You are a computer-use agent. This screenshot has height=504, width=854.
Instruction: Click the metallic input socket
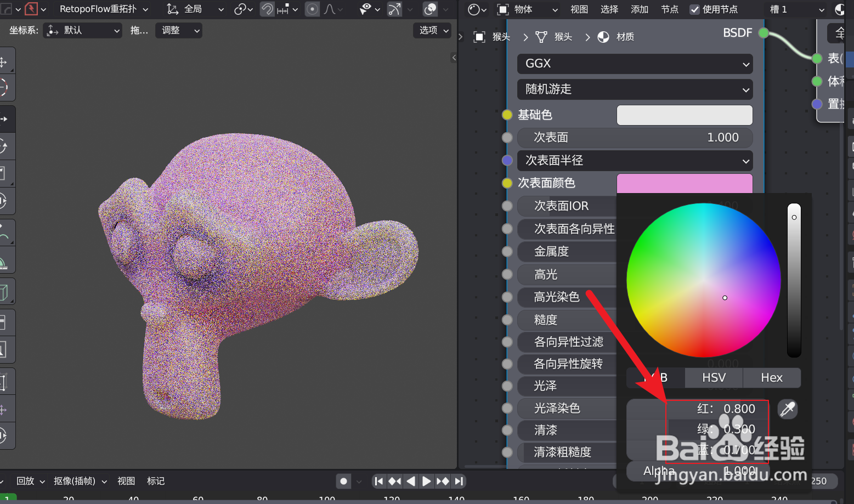click(507, 252)
